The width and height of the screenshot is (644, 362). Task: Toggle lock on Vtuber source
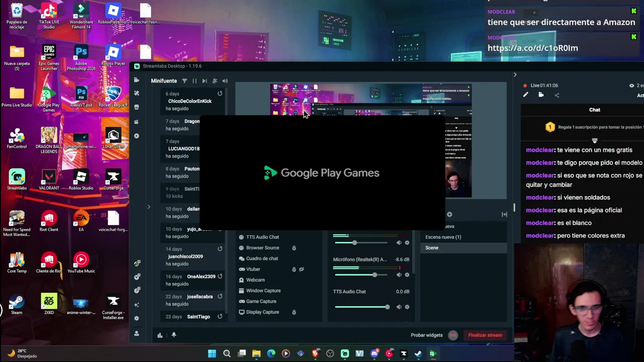[x=294, y=269]
